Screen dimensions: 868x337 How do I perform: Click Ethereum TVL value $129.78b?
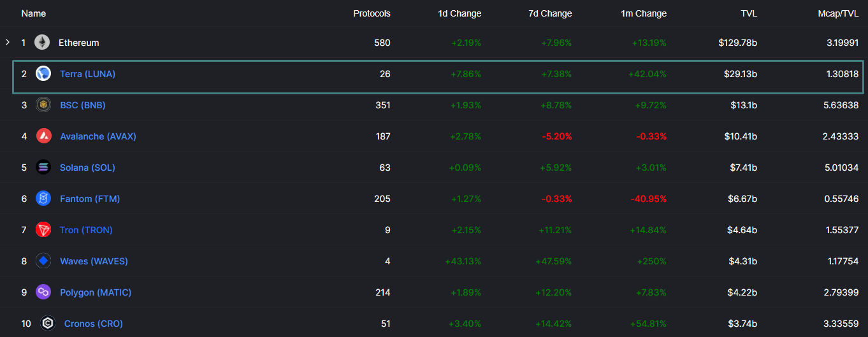coord(737,43)
